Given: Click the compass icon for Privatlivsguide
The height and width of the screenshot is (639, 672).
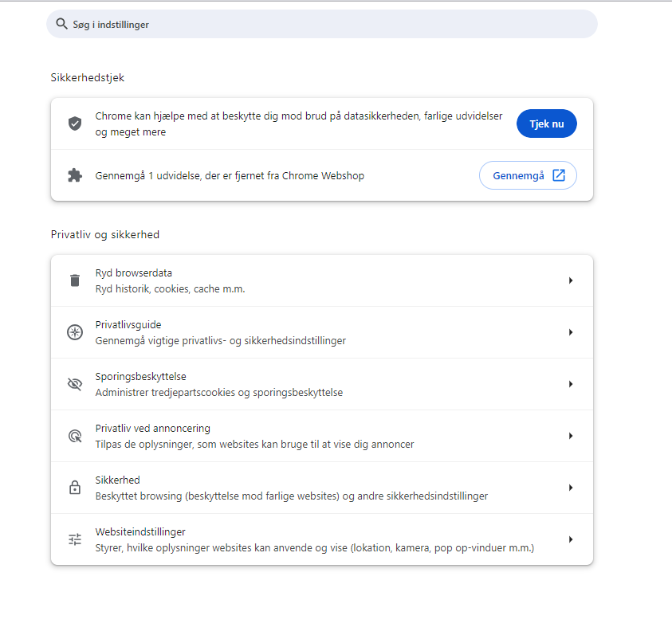Looking at the screenshot, I should click(x=75, y=332).
